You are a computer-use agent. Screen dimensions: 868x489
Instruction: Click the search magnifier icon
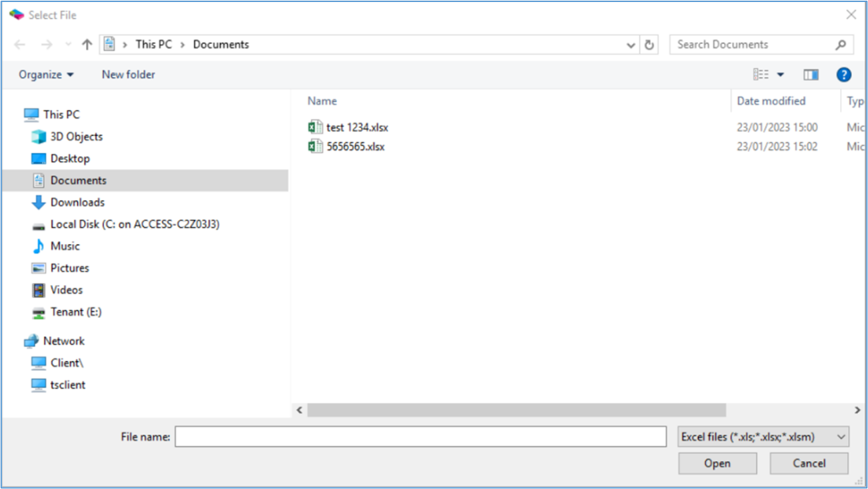[x=841, y=44]
